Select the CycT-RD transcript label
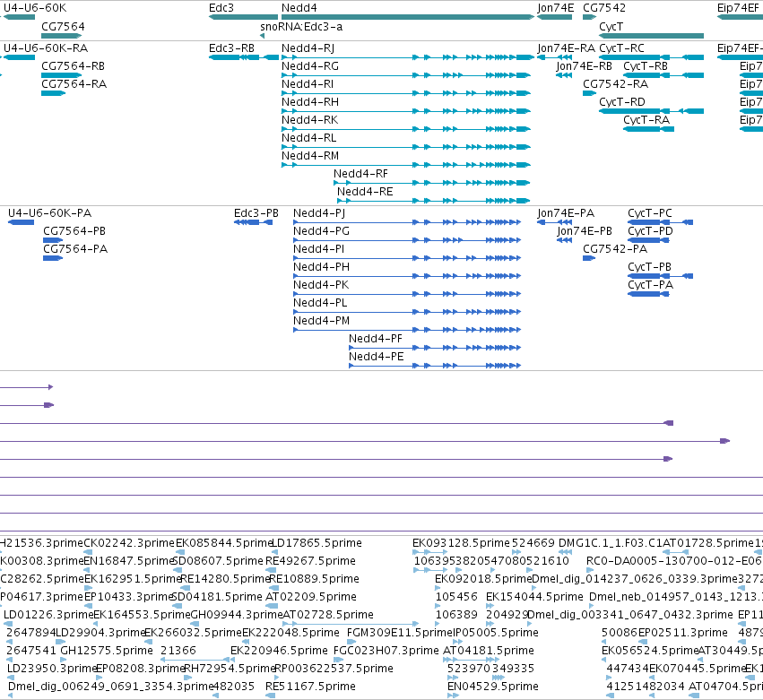The height and width of the screenshot is (700, 763). pyautogui.click(x=622, y=102)
